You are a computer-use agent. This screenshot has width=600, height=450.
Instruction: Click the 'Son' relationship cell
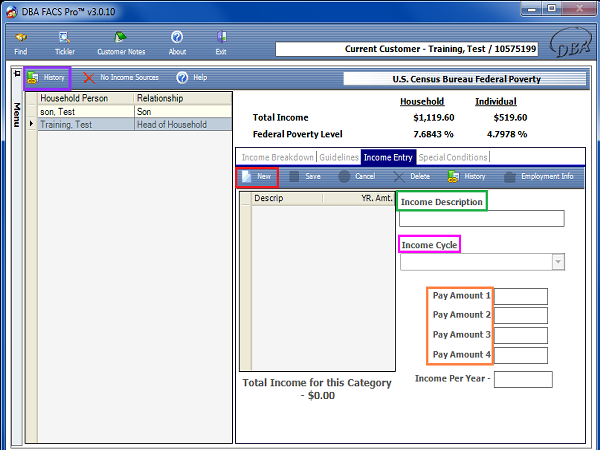183,112
